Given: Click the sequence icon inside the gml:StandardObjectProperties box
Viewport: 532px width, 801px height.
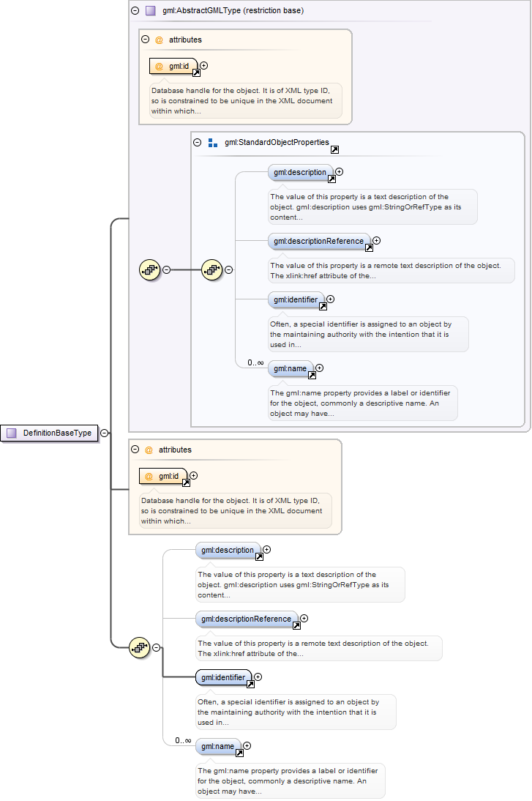Looking at the screenshot, I should pyautogui.click(x=211, y=269).
